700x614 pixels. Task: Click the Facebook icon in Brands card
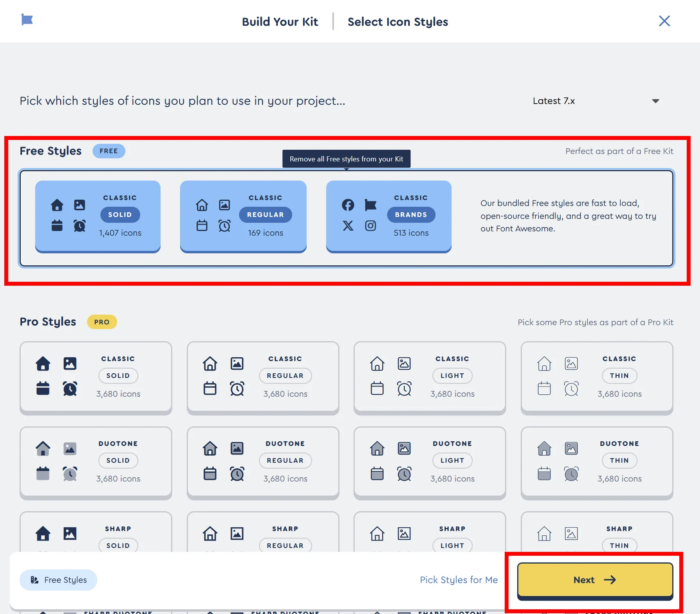(x=348, y=205)
